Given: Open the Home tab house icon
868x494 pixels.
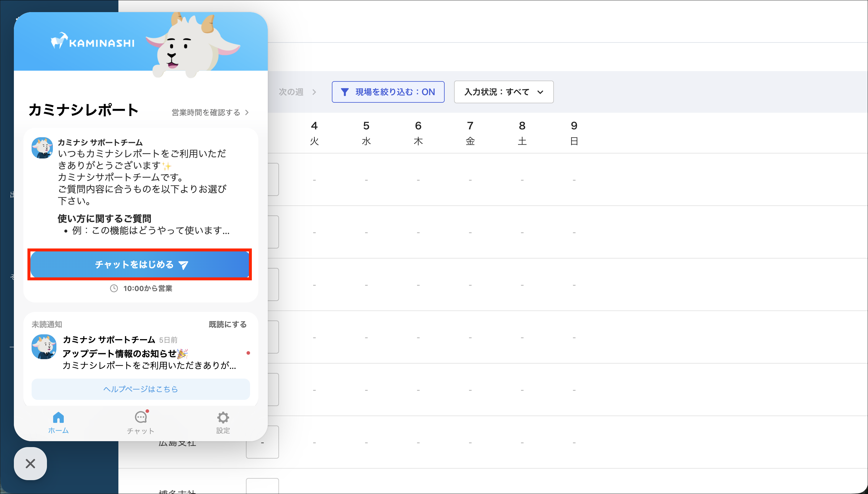Looking at the screenshot, I should click(58, 417).
